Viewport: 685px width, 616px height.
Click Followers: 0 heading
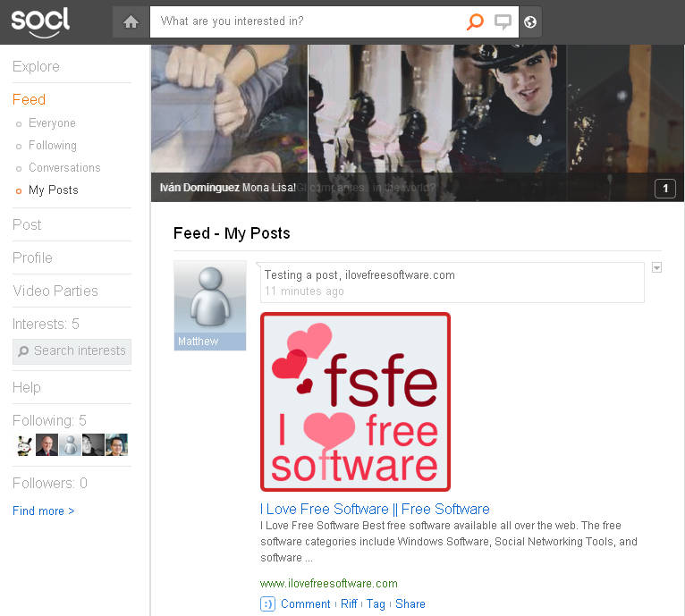click(x=50, y=483)
